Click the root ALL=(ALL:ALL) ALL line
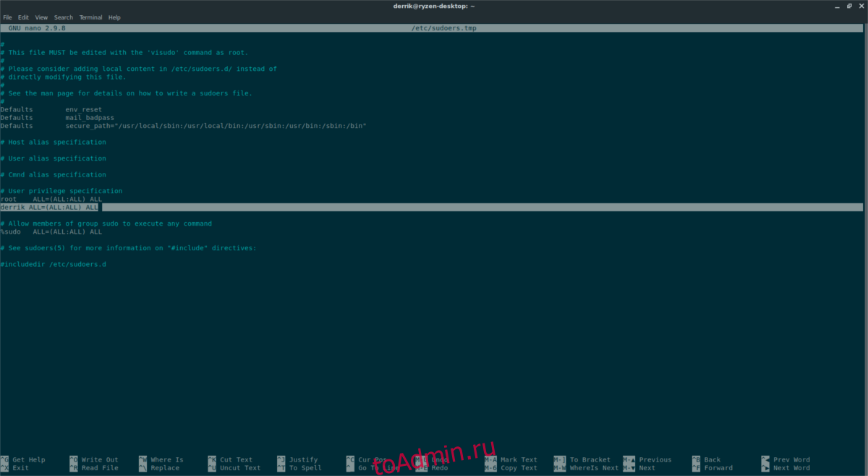Viewport: 868px width, 476px height. click(51, 199)
